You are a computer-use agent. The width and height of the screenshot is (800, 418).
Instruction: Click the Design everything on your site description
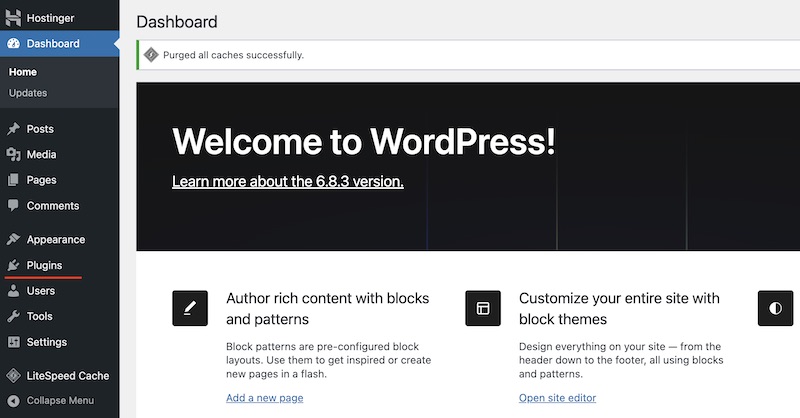click(x=621, y=360)
